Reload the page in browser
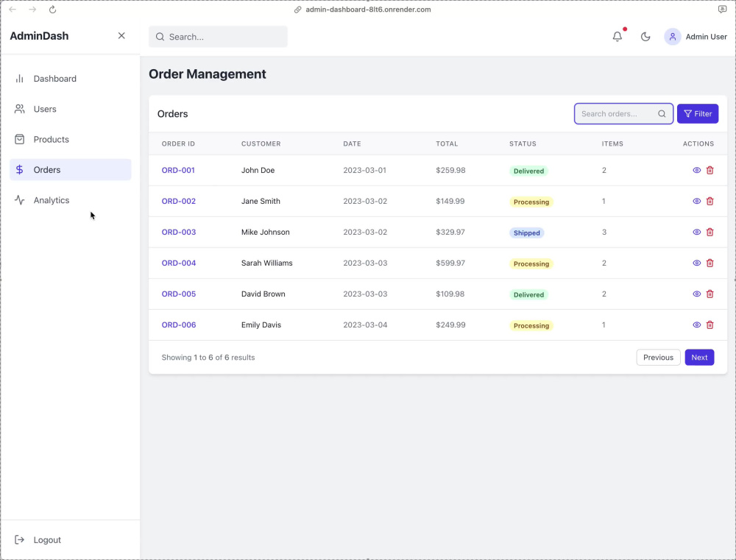 click(x=52, y=10)
